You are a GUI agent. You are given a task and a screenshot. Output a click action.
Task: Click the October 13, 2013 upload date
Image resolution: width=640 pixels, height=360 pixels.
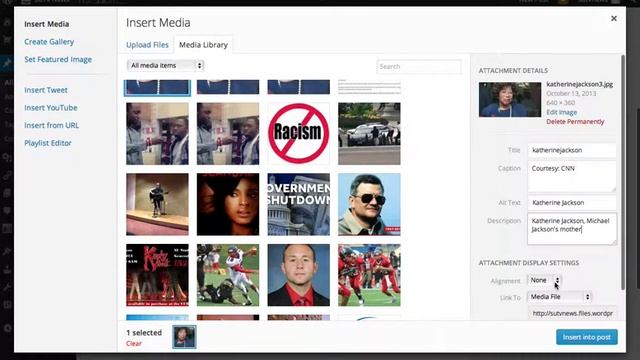click(571, 93)
